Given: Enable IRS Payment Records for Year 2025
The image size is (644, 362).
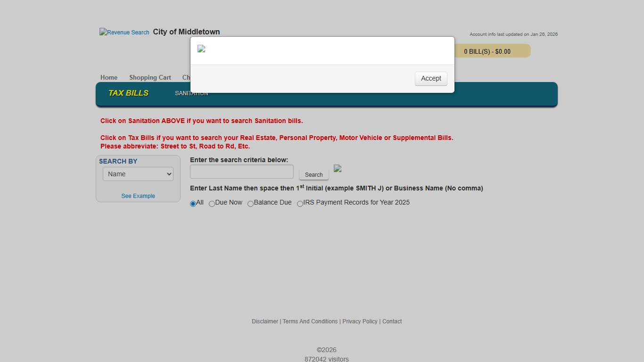Looking at the screenshot, I should (300, 204).
